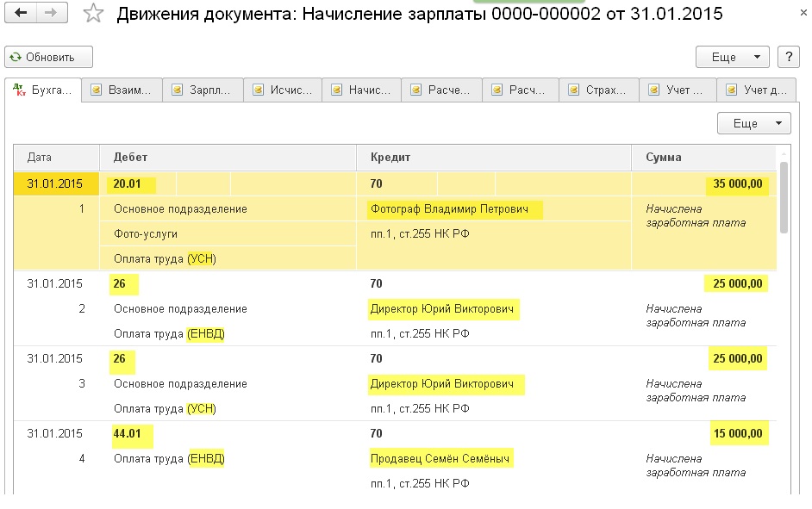The width and height of the screenshot is (812, 509).
Task: Open help with the question mark button
Action: point(789,57)
